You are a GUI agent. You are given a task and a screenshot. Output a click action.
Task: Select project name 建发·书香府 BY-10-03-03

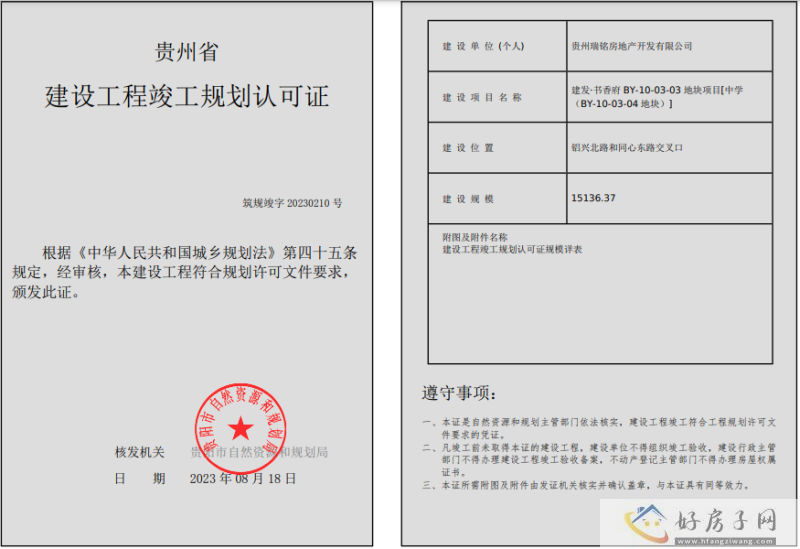[x=657, y=97]
